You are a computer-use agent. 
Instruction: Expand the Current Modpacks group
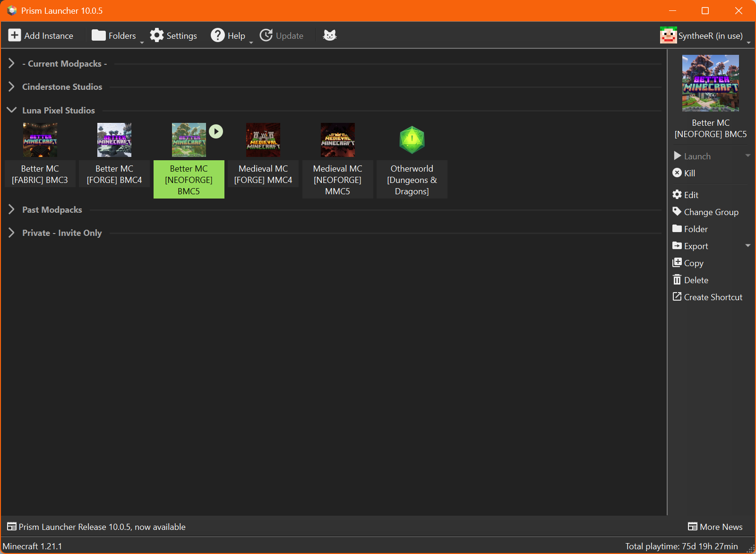pos(12,63)
